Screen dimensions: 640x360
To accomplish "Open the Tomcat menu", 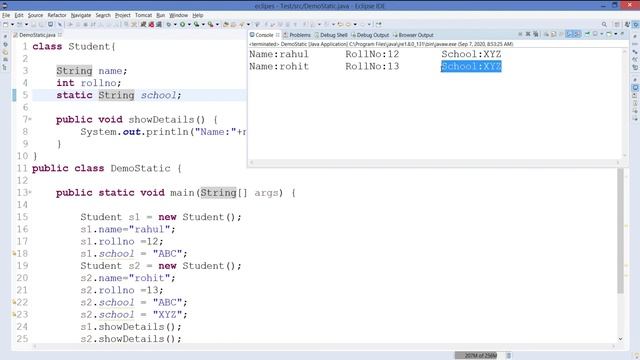I will click(x=143, y=15).
